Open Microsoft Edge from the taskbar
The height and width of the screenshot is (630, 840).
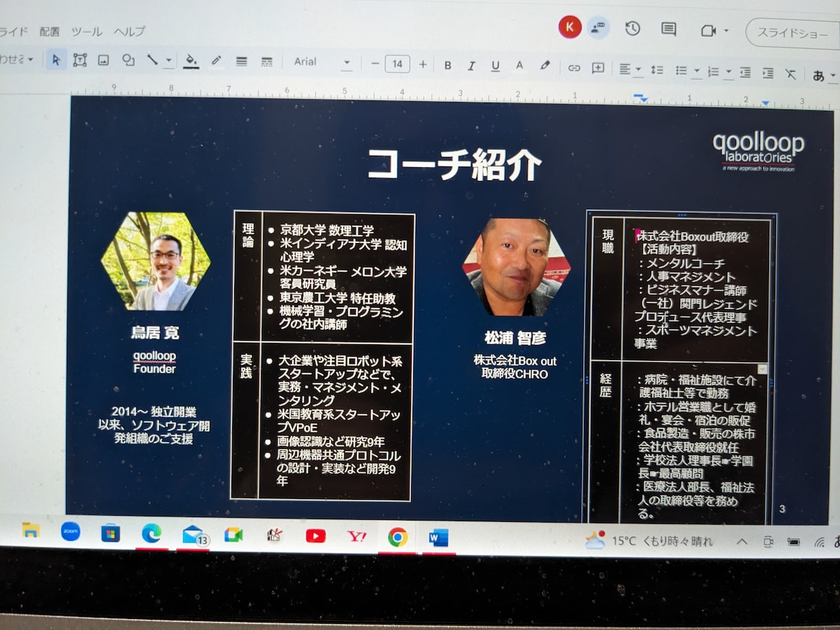(x=151, y=534)
